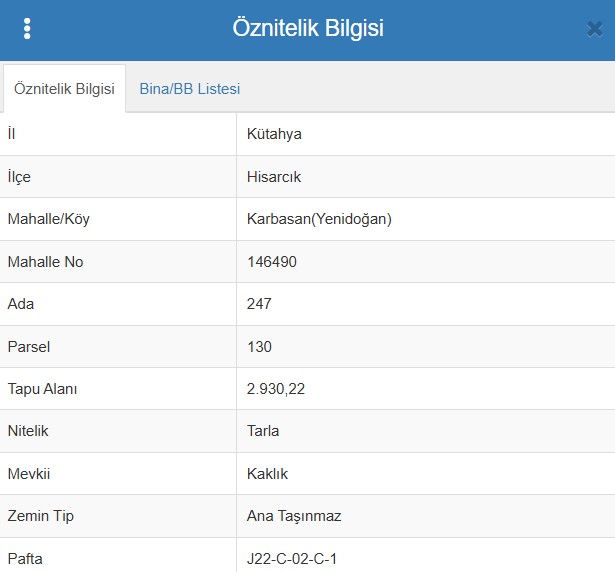Click the value Kütahya

click(274, 134)
